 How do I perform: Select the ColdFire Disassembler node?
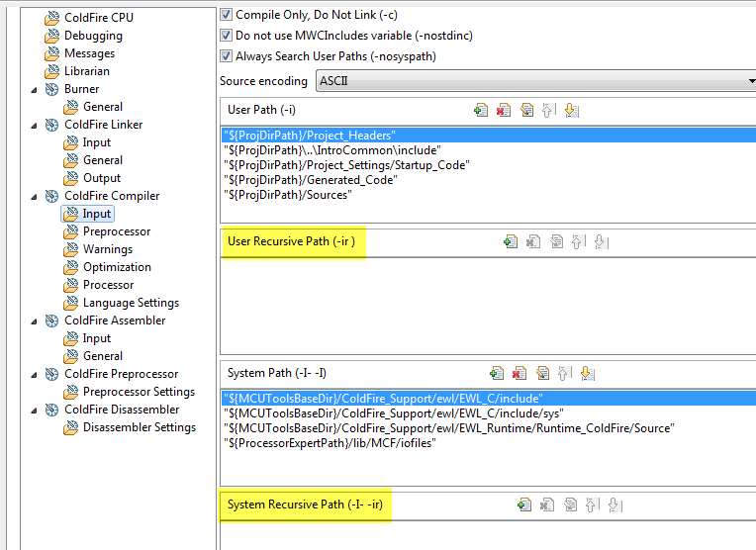click(x=122, y=410)
